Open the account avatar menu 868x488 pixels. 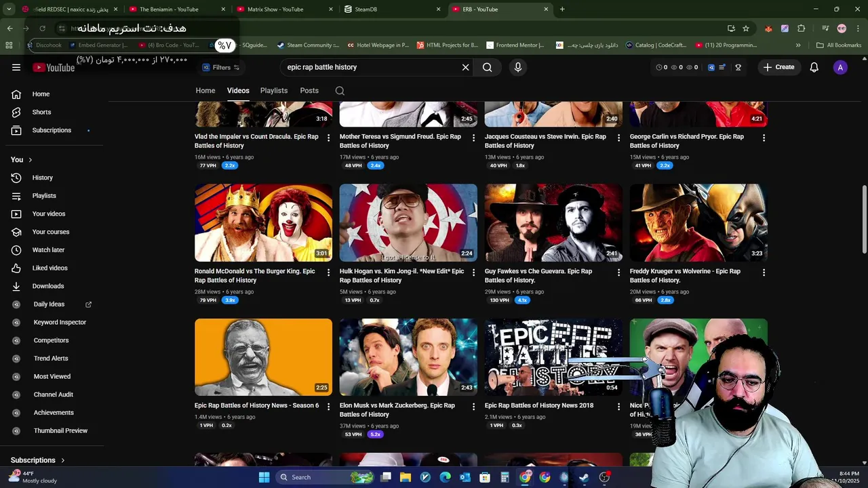click(x=840, y=67)
